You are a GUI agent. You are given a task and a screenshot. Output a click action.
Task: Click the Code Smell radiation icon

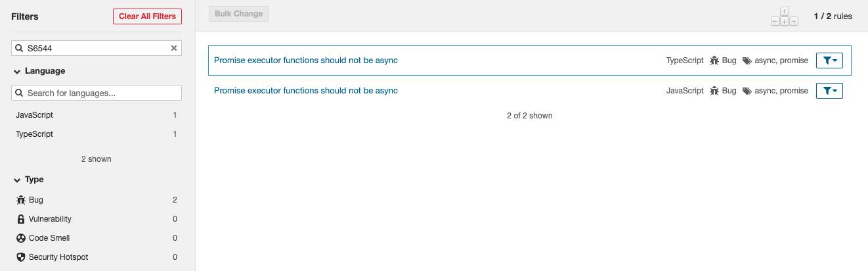20,238
